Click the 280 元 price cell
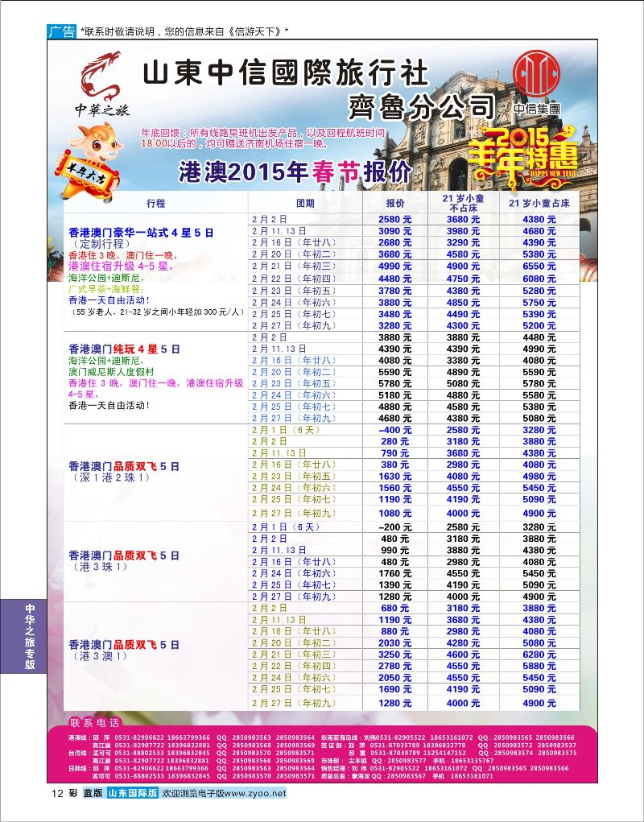Screen dimensions: 644x822 (395, 441)
